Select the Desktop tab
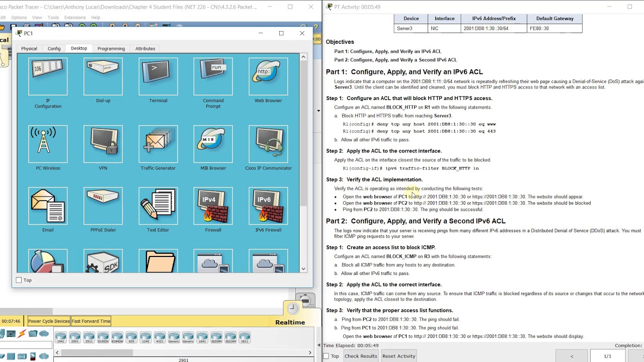Viewport: 644px width, 362px height. click(x=79, y=48)
